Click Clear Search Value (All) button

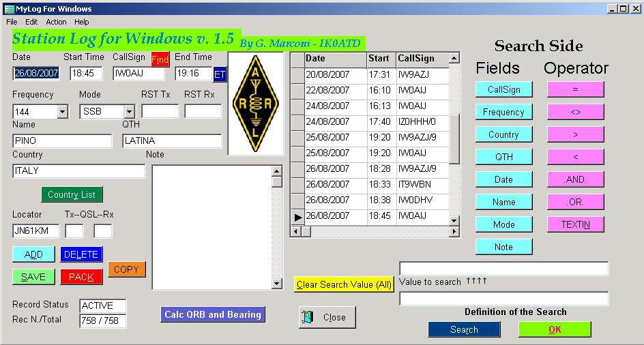click(344, 284)
